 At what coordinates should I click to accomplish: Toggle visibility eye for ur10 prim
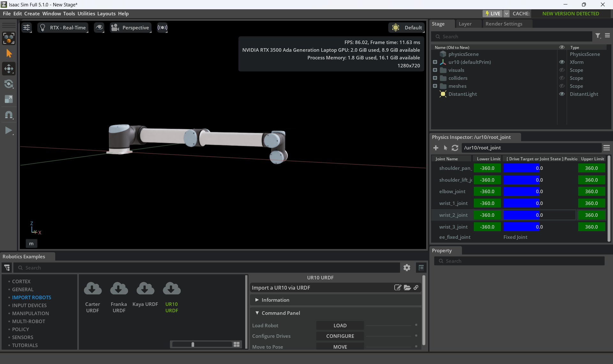(x=562, y=62)
